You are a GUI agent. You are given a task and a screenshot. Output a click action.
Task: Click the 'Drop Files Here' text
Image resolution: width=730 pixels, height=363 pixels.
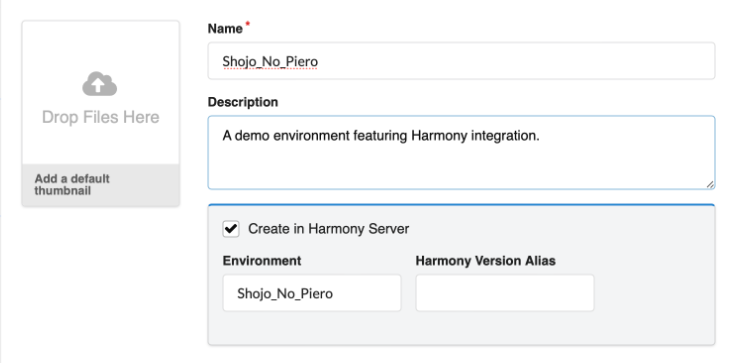coord(101,117)
